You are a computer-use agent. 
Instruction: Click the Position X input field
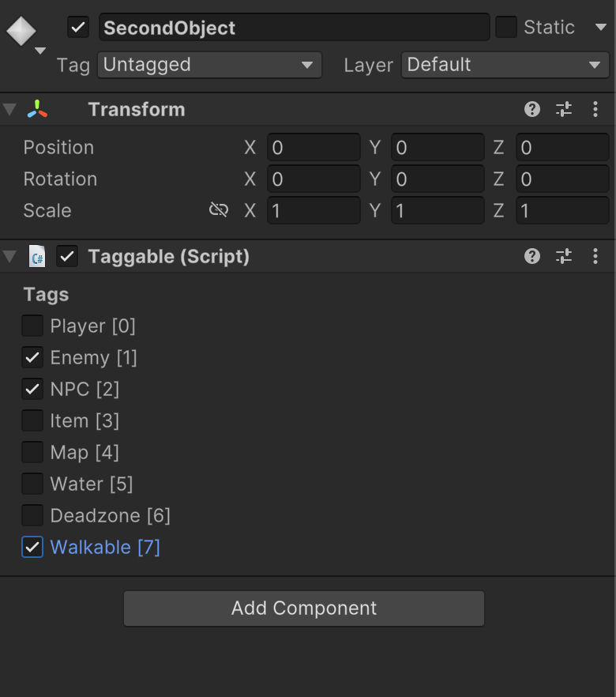(314, 147)
